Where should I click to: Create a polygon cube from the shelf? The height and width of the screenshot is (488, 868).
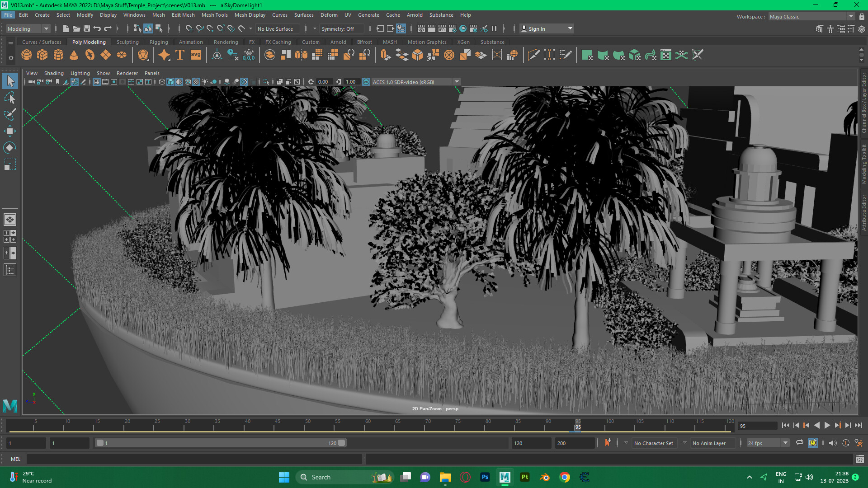[x=42, y=55]
